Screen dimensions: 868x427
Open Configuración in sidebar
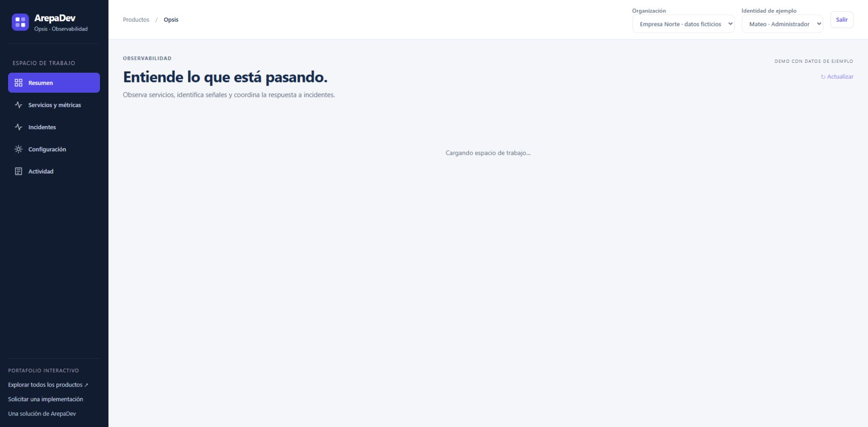click(54, 149)
